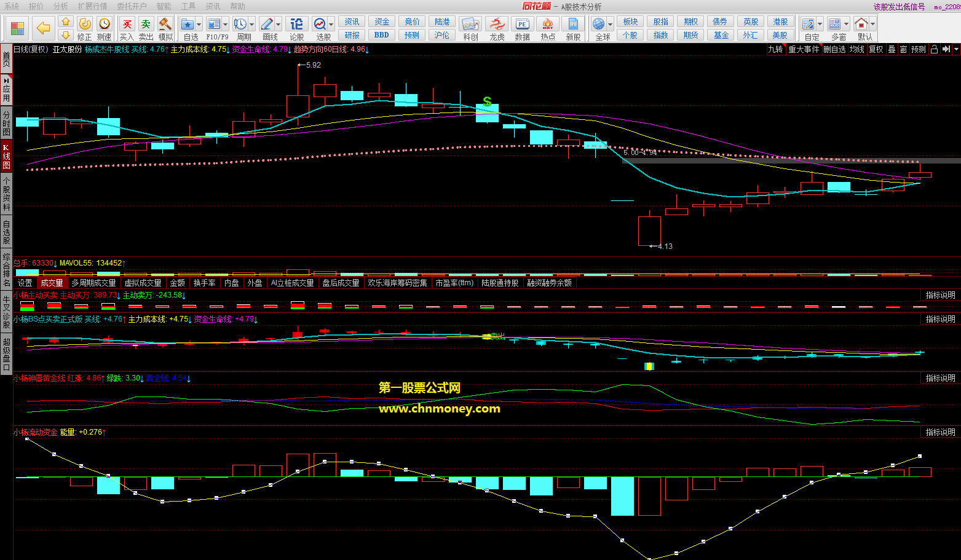Click the 默认 house icon
The height and width of the screenshot is (560, 961).
(861, 24)
